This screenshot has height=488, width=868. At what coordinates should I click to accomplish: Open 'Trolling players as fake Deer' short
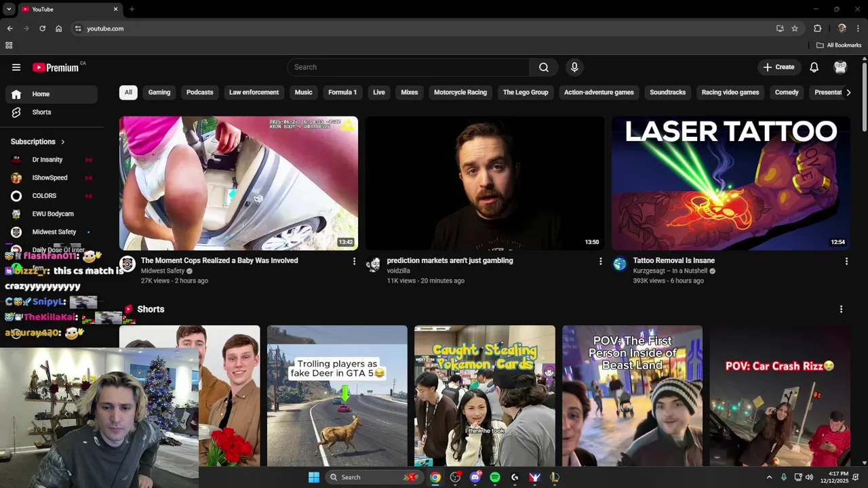337,396
